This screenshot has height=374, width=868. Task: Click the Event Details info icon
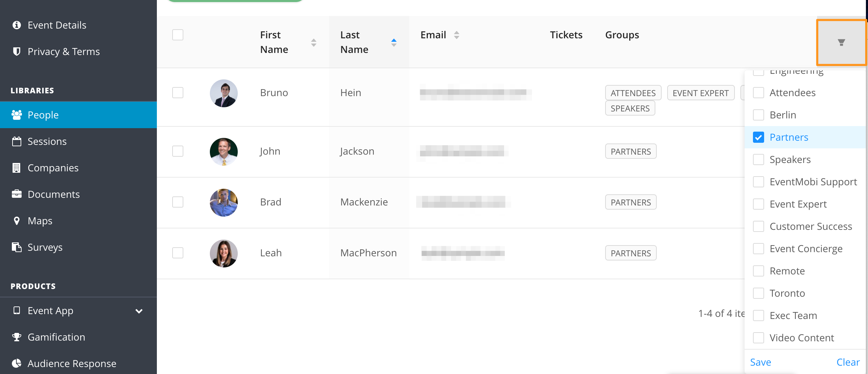(16, 25)
